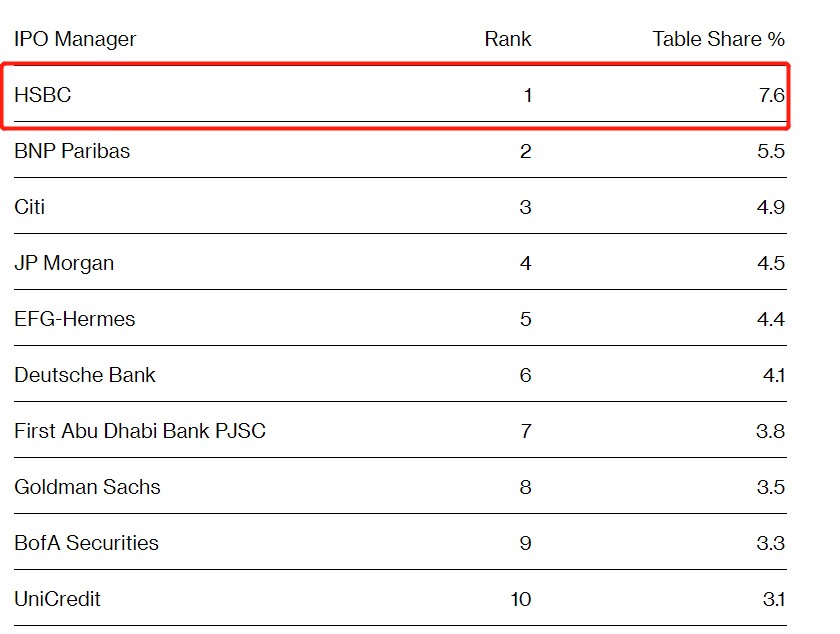Click HSBC's 7.6 table share value
The height and width of the screenshot is (634, 840).
(x=771, y=96)
